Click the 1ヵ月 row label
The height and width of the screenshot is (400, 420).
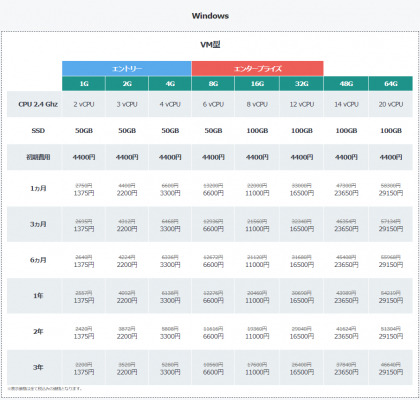click(38, 189)
